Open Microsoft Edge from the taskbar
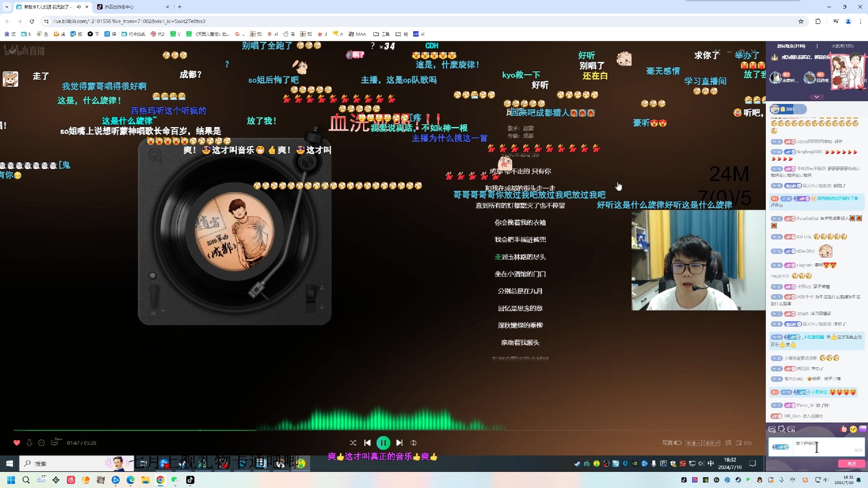 130,480
